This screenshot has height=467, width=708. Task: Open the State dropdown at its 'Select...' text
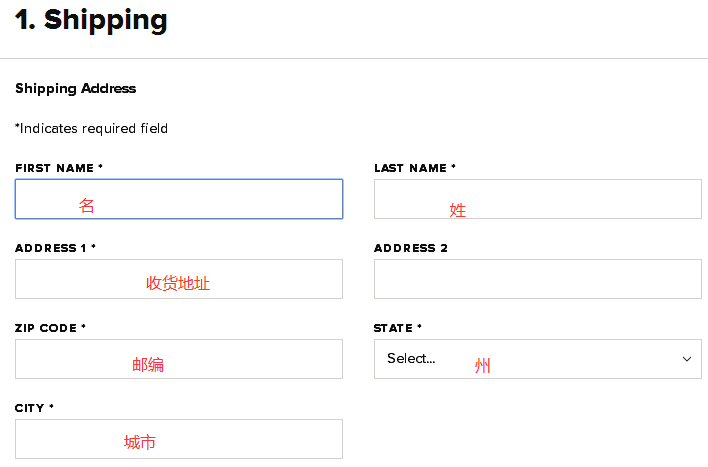click(411, 359)
